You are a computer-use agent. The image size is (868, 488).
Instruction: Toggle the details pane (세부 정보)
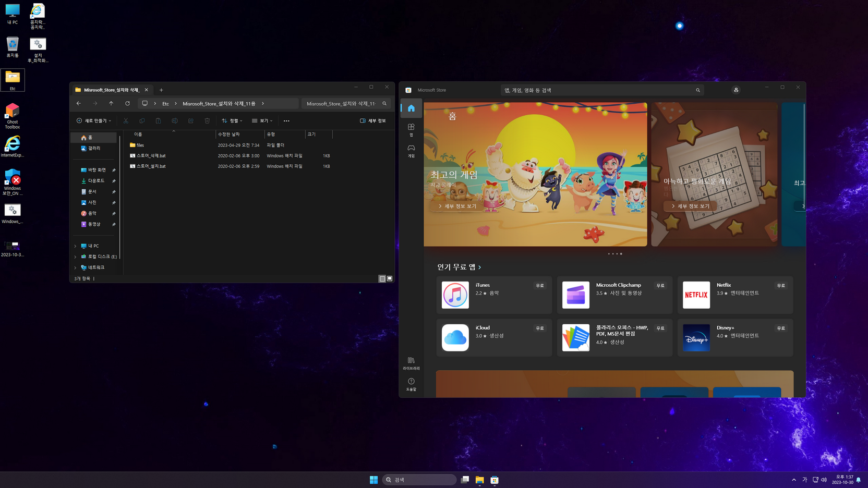pos(373,120)
